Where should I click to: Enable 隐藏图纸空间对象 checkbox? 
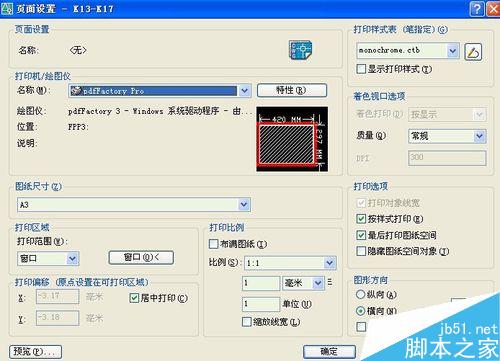(361, 251)
